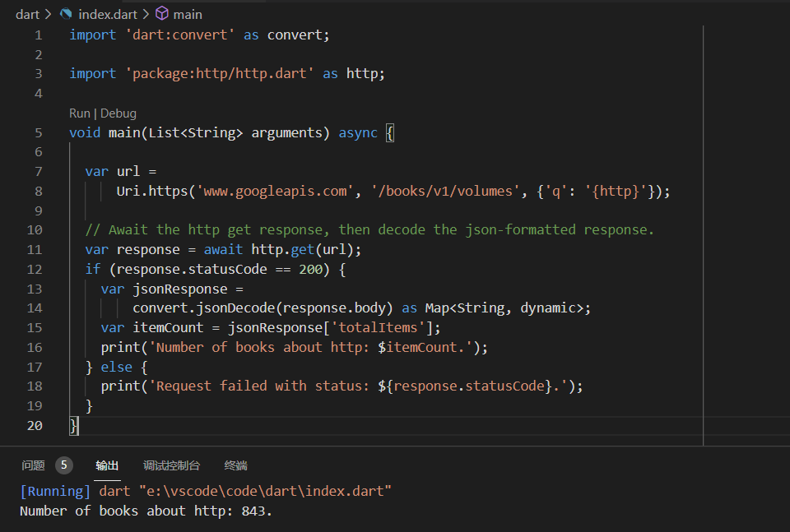Click the comment on line 10

[369, 230]
